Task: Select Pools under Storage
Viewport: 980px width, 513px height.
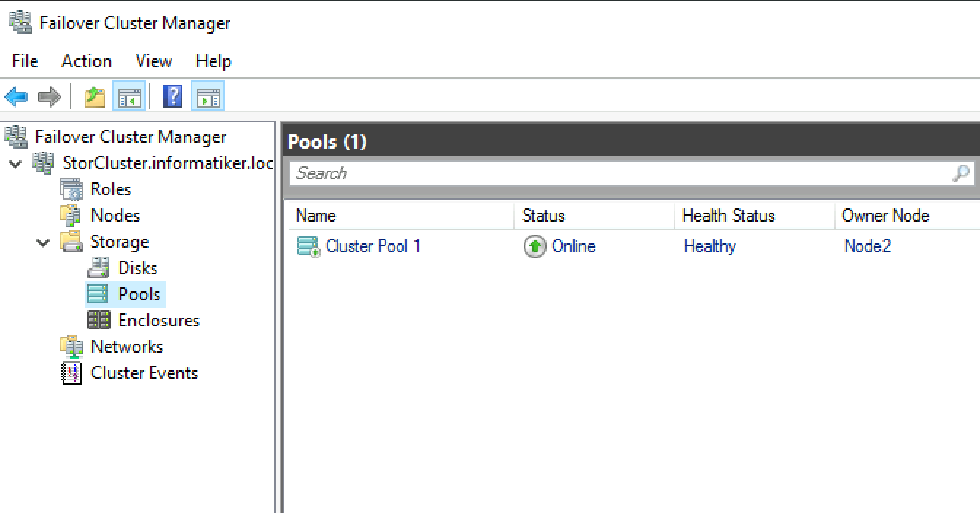Action: click(x=139, y=294)
